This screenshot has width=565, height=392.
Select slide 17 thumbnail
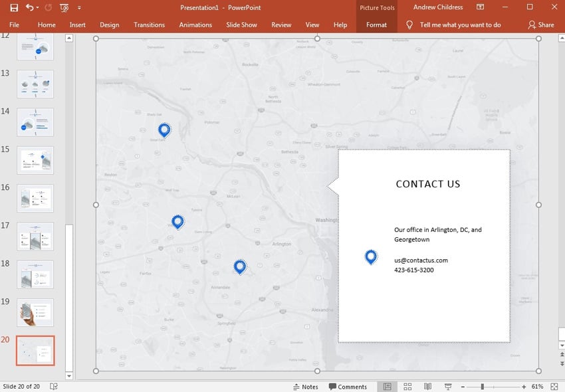coord(35,237)
